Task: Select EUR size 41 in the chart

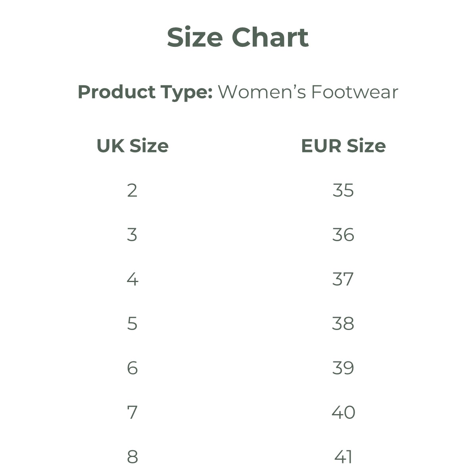Action: (343, 457)
